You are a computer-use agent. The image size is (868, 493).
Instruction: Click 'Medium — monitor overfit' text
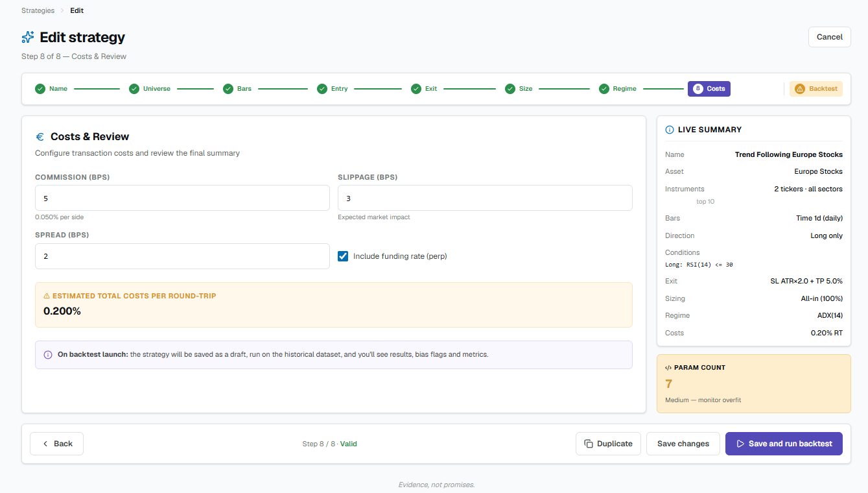(703, 400)
